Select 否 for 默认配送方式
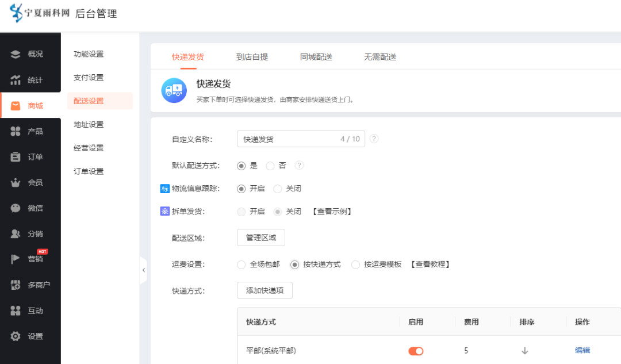 [270, 166]
